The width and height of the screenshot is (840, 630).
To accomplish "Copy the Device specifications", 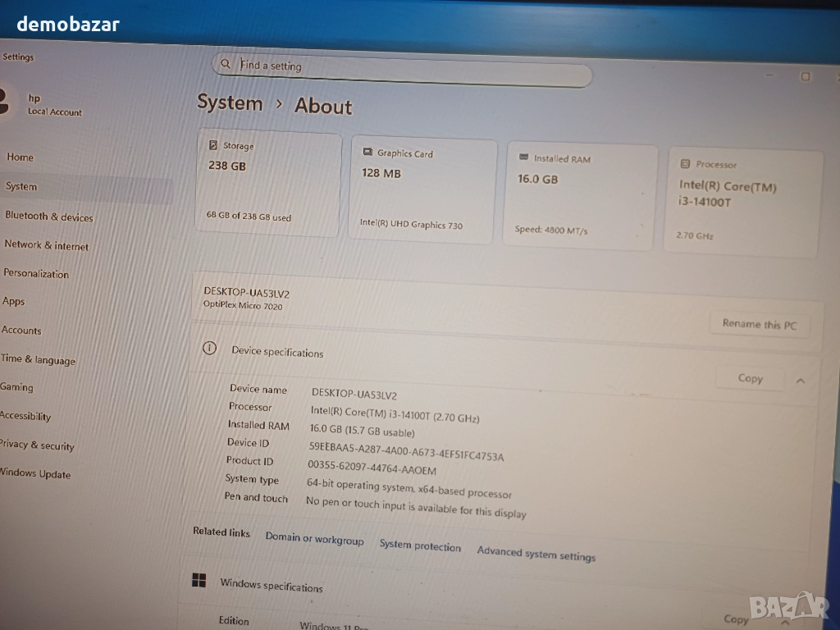I will click(x=750, y=378).
